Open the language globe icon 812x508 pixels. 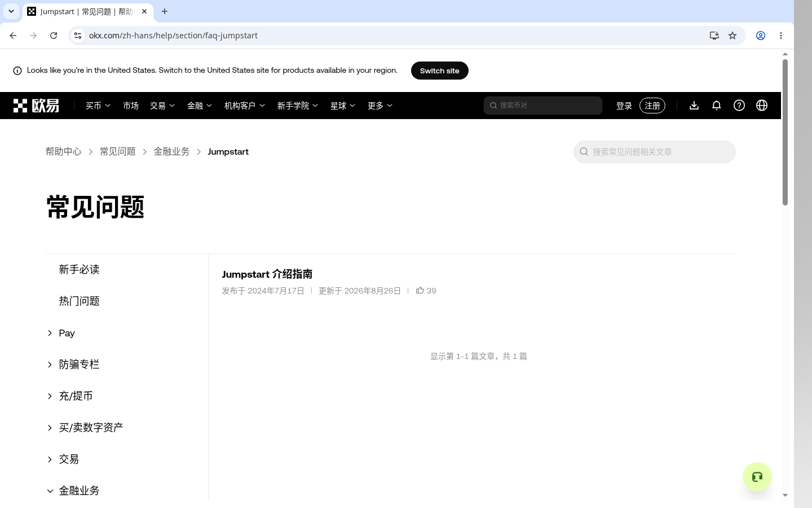click(762, 106)
